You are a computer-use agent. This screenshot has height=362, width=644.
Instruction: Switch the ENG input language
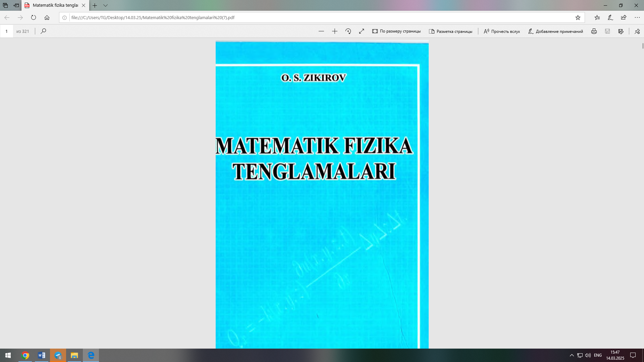click(598, 355)
